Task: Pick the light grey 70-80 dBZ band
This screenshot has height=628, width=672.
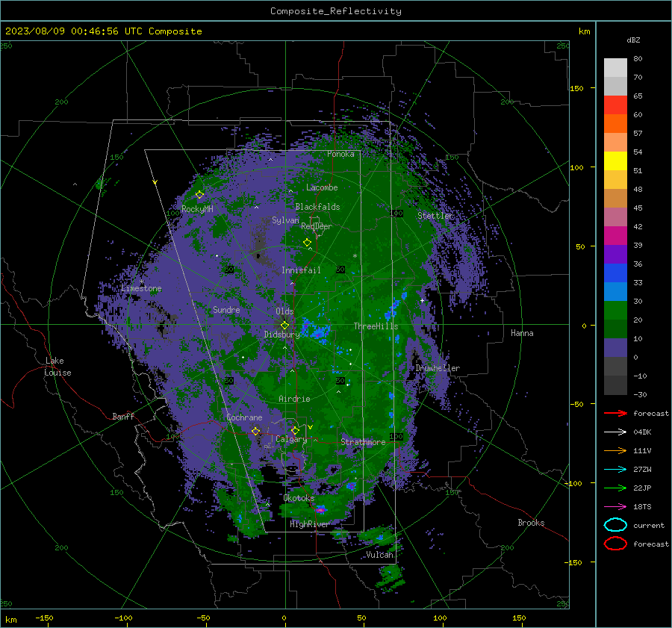Action: pos(615,68)
